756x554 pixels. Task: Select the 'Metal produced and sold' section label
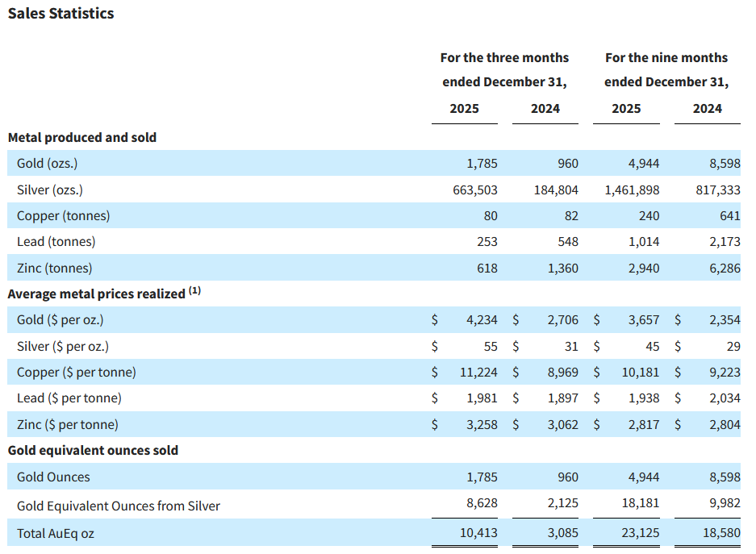[x=82, y=138]
